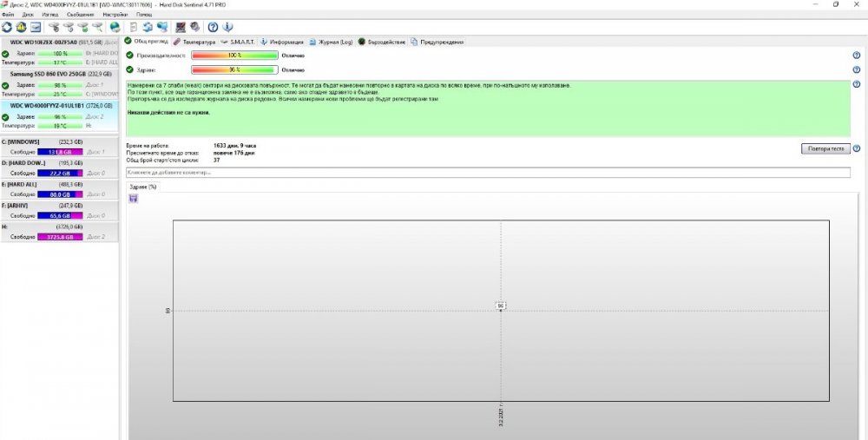Click the globe icon in the toolbar
The image size is (868, 440).
(115, 27)
